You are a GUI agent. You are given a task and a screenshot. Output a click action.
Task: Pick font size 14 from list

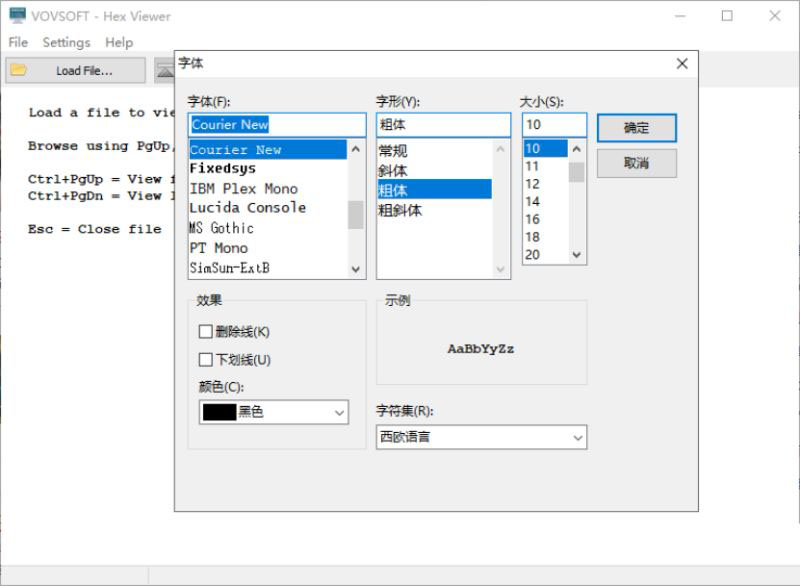[532, 201]
